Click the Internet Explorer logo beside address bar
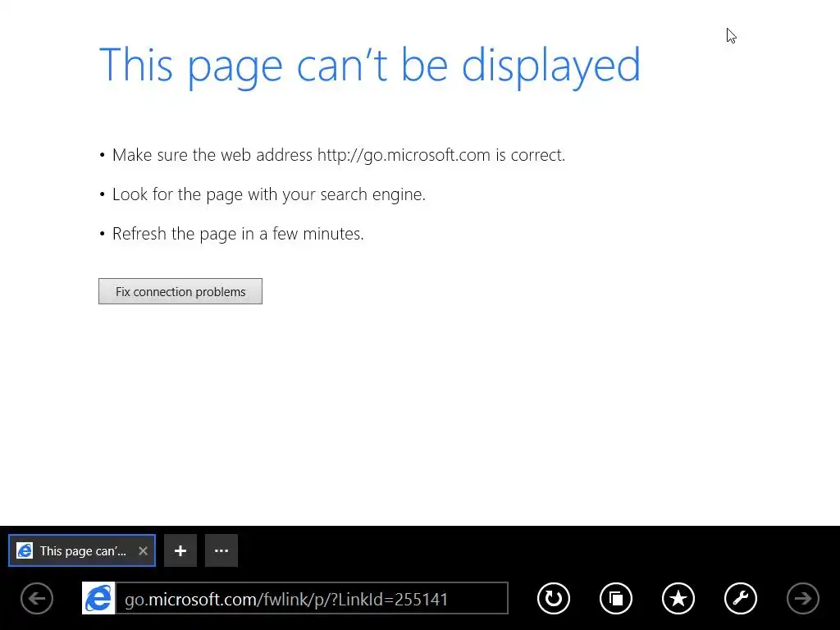This screenshot has width=840, height=630. pos(98,598)
